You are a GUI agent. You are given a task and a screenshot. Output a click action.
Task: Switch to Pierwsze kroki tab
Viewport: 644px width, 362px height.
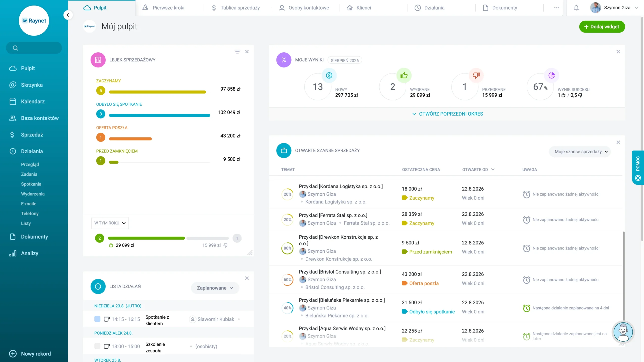163,8
